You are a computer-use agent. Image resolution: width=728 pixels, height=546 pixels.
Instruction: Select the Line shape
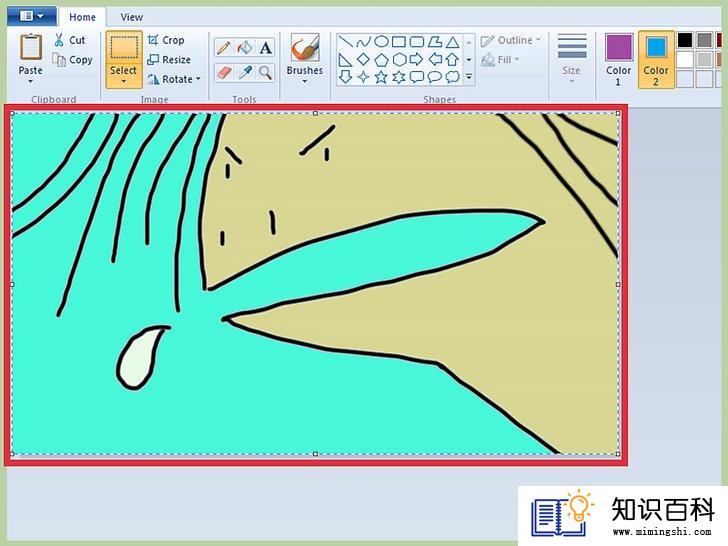(x=345, y=42)
